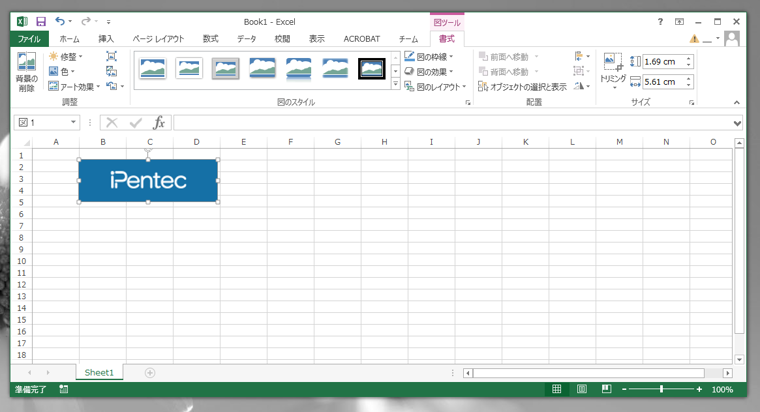
Task: Undo the last action
Action: (60, 21)
